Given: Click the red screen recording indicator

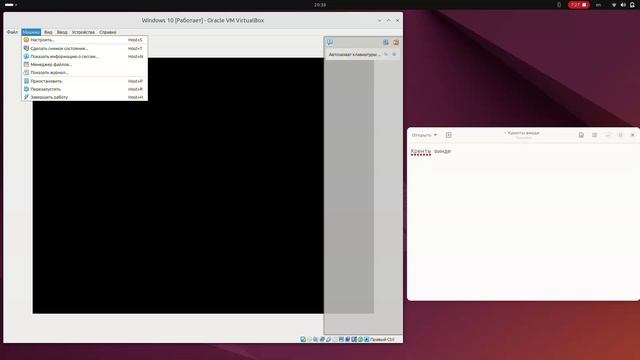Looking at the screenshot, I should (x=579, y=5).
